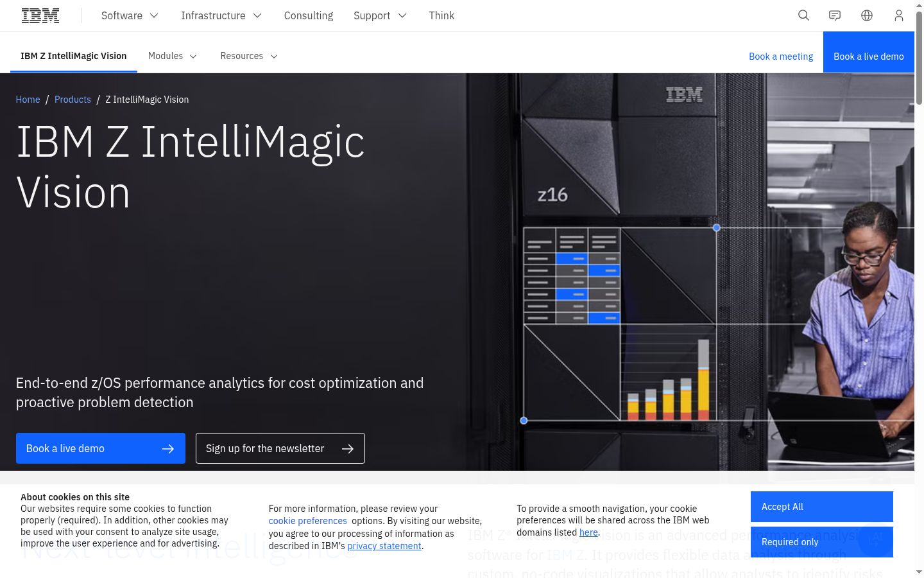
Task: Open the search magnifier icon
Action: point(803,15)
